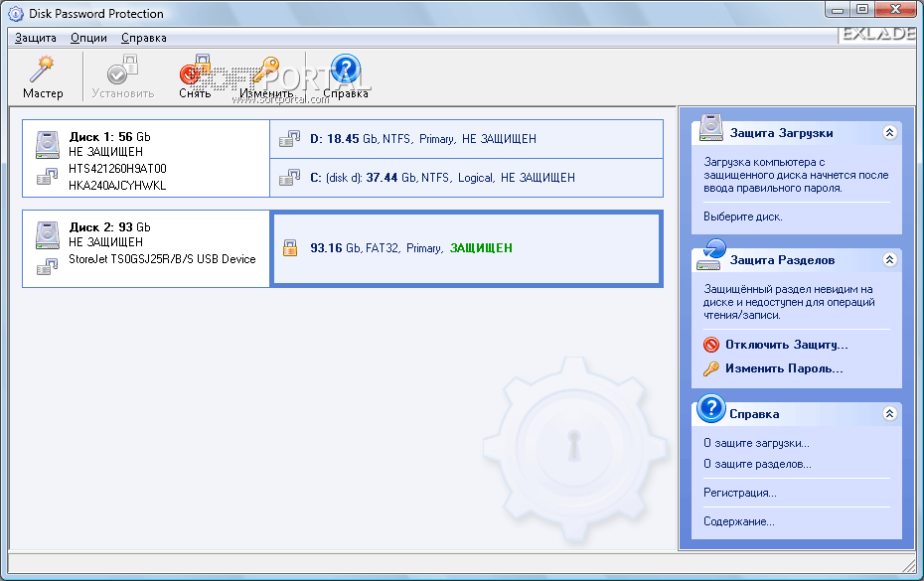Click the app icon in title bar
The height and width of the screenshot is (581, 924).
15,14
